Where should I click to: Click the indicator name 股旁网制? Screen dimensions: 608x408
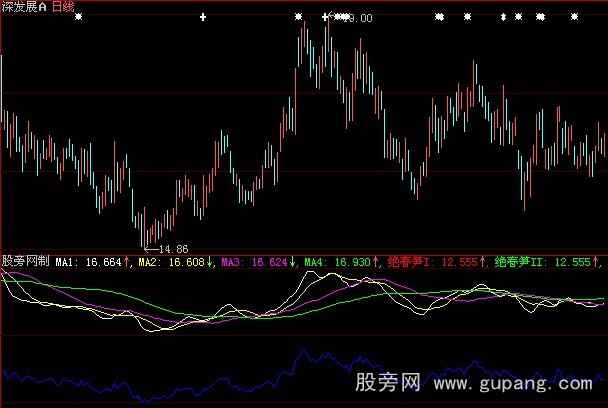(x=26, y=261)
